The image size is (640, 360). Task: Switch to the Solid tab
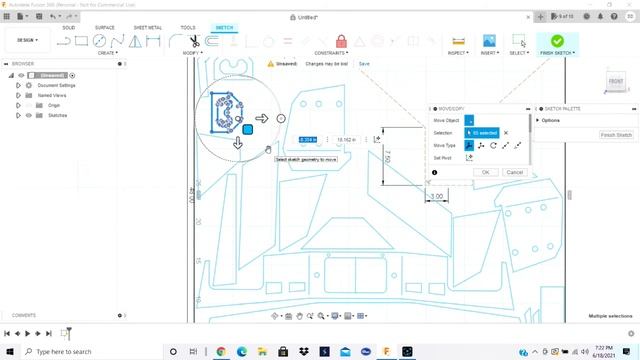69,28
